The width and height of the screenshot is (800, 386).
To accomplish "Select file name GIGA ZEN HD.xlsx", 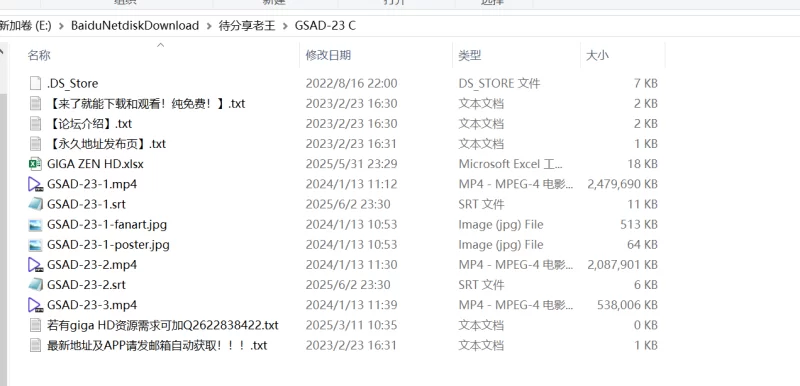I will click(x=95, y=164).
